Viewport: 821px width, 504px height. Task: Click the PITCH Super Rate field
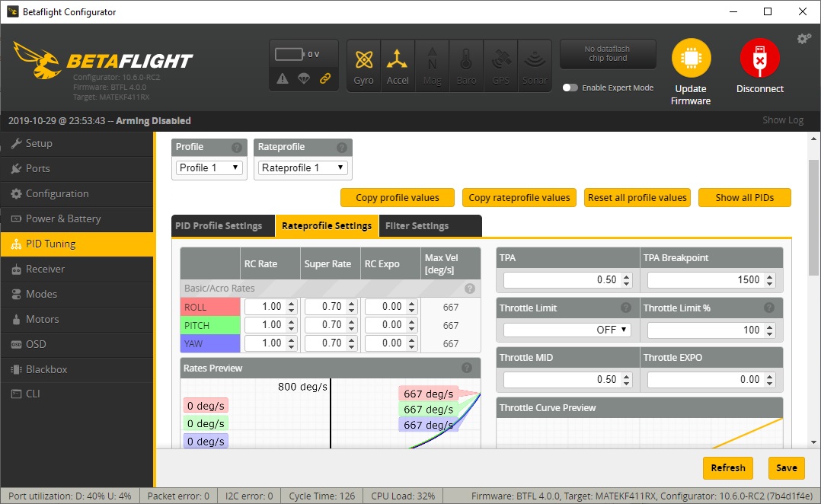pos(331,325)
